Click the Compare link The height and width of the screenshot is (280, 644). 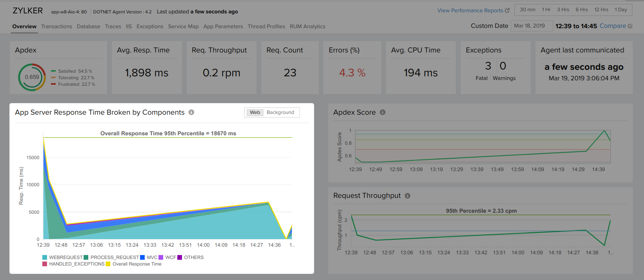tap(613, 26)
